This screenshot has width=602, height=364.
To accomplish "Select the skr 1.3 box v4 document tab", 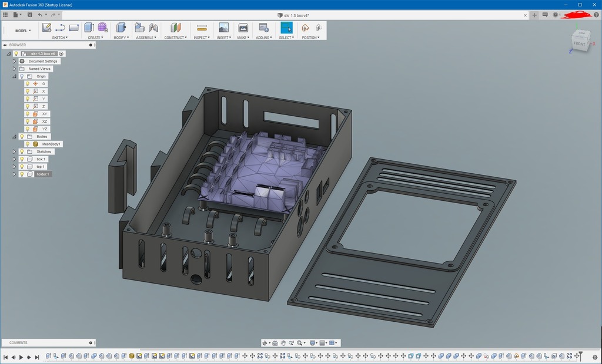I will coord(293,15).
